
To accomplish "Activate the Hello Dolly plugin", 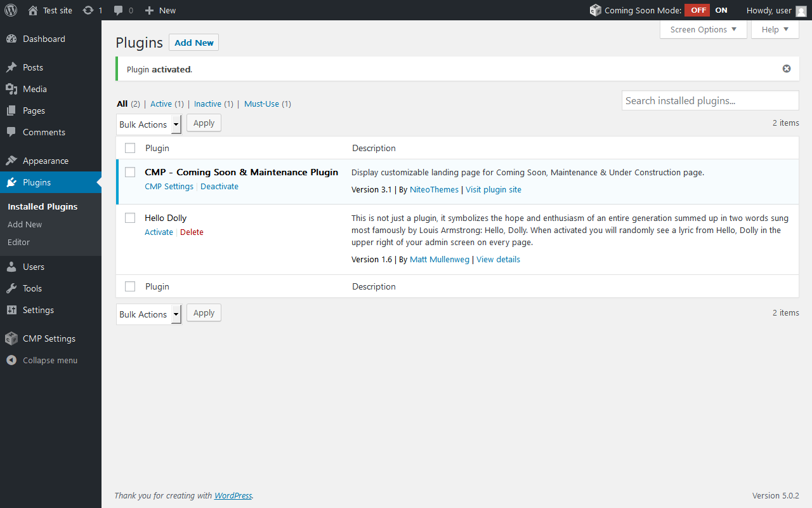I will click(159, 232).
